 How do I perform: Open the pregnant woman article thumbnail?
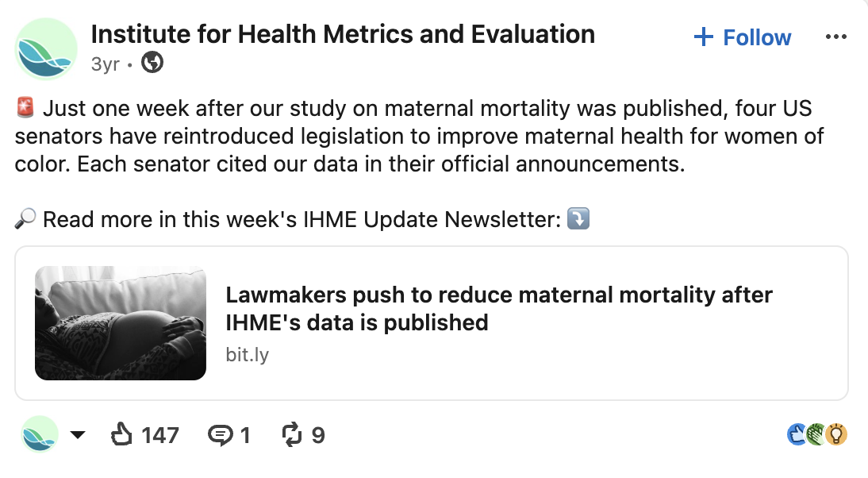(x=121, y=323)
